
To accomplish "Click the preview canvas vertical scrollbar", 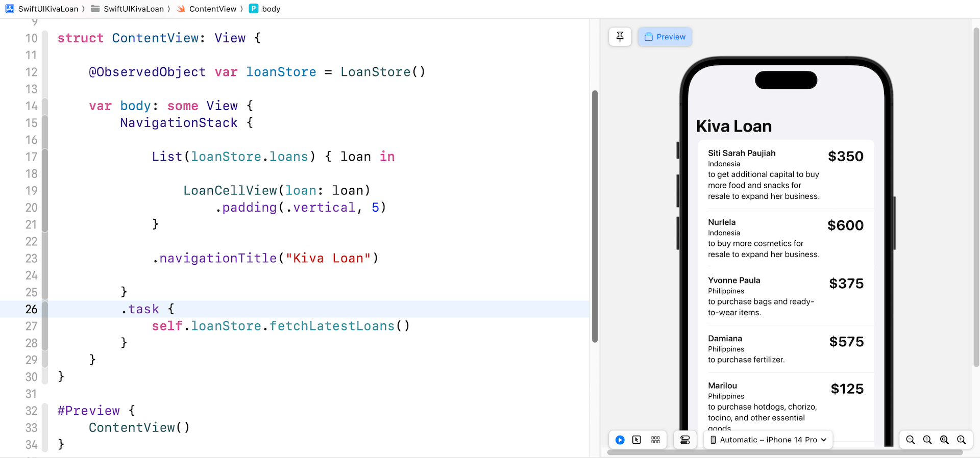I will pos(976,197).
